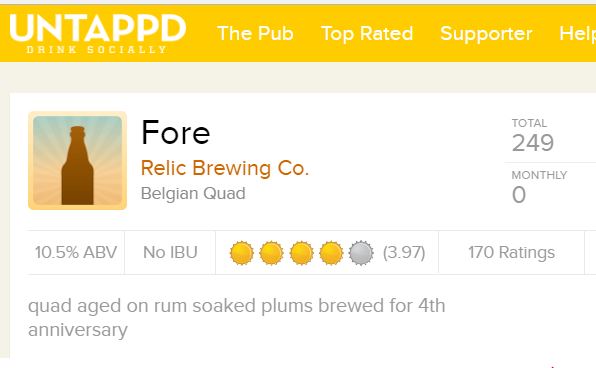The height and width of the screenshot is (368, 596).
Task: Click the No IBU label
Action: (170, 252)
